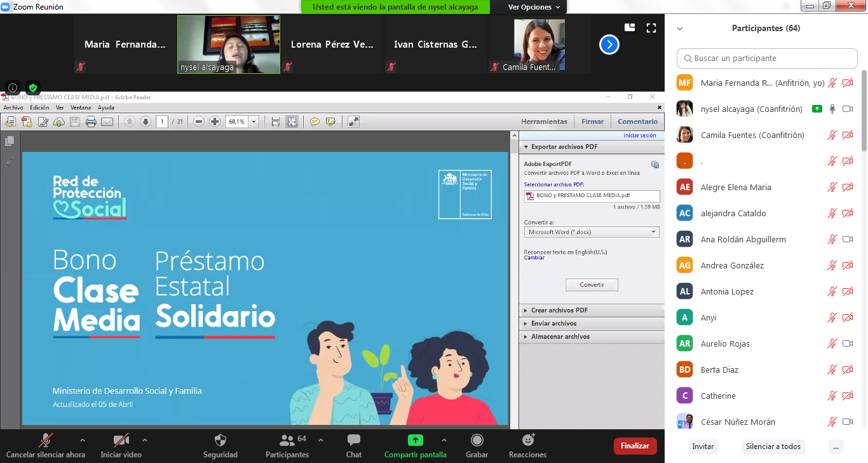The image size is (868, 463).
Task: Click Cambiar language link
Action: pos(534,258)
